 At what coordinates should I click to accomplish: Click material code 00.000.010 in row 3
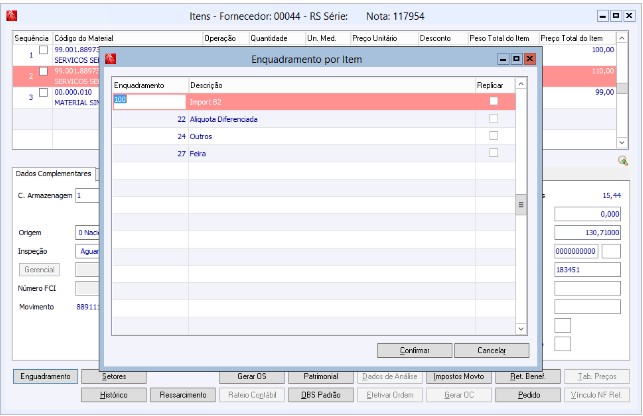(x=73, y=92)
